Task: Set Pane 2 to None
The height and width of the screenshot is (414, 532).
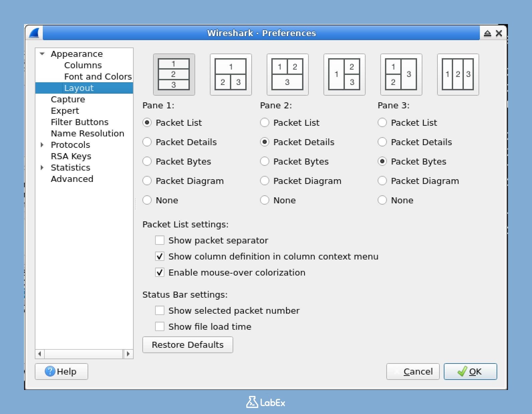Action: (278, 200)
